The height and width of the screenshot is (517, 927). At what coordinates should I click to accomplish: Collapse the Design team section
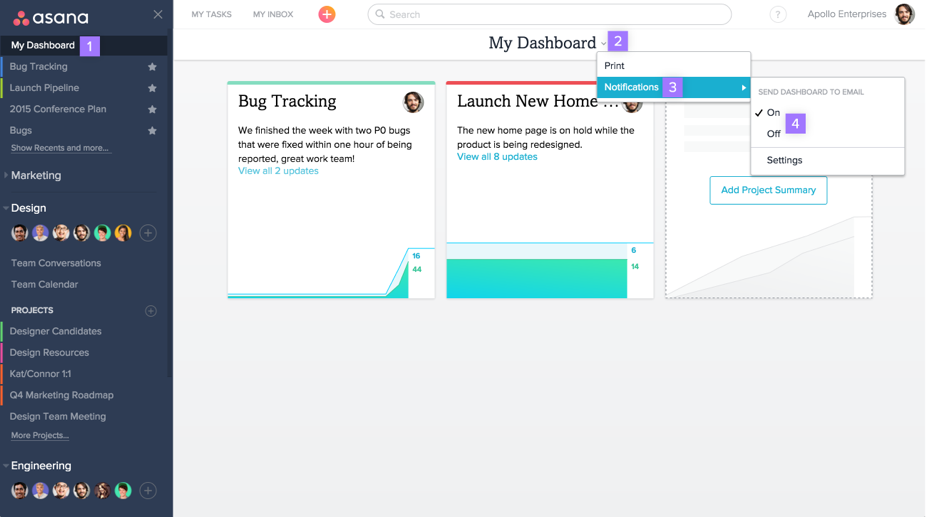point(6,208)
